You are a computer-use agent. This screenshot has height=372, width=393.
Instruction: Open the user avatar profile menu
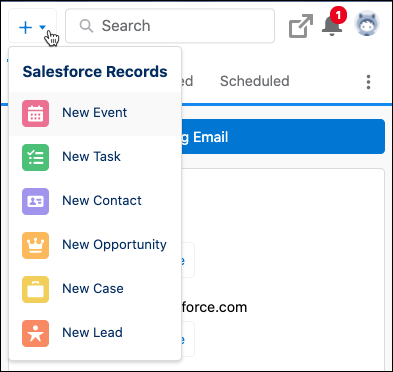367,23
